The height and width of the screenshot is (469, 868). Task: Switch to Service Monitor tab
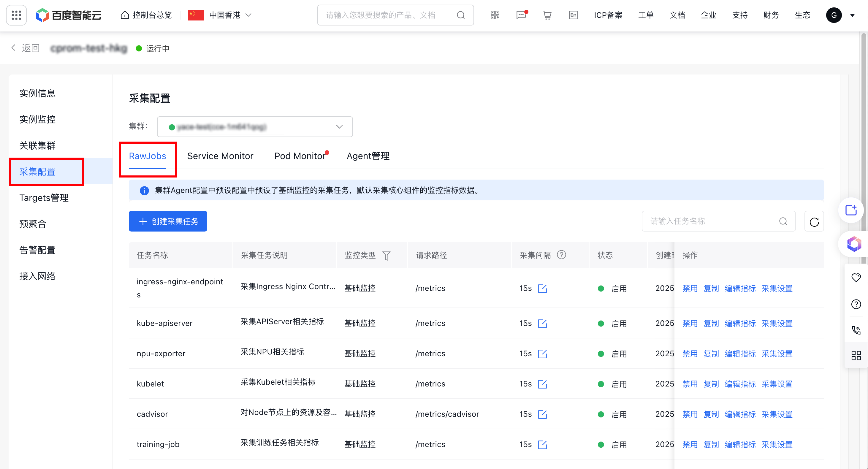point(220,156)
